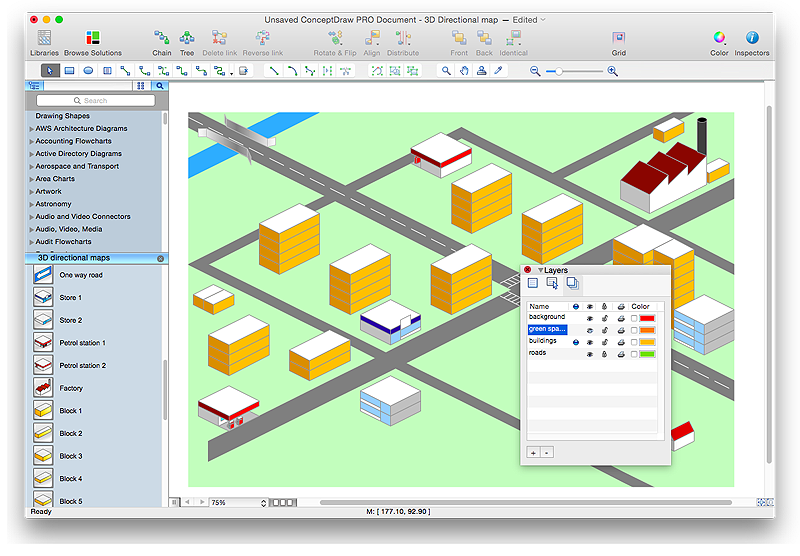Toggle the lock on the buildings layer
The height and width of the screenshot is (556, 800).
click(606, 342)
